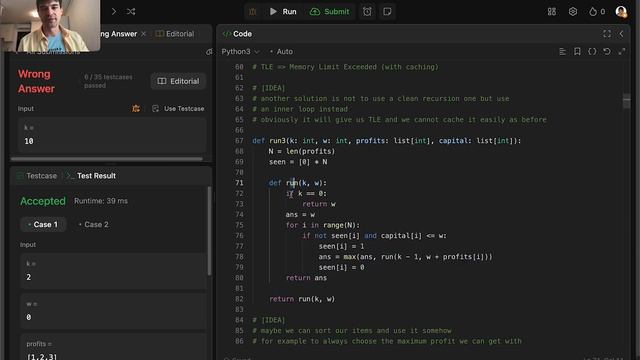Click "seen = [0] * N" on line 69
640x360 pixels.
pyautogui.click(x=298, y=162)
